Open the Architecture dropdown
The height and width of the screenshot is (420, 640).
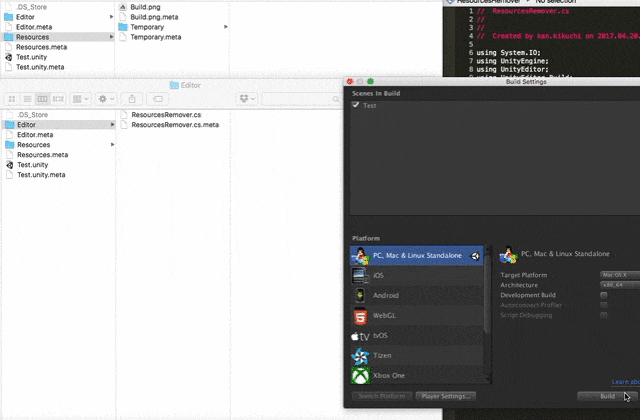(620, 285)
